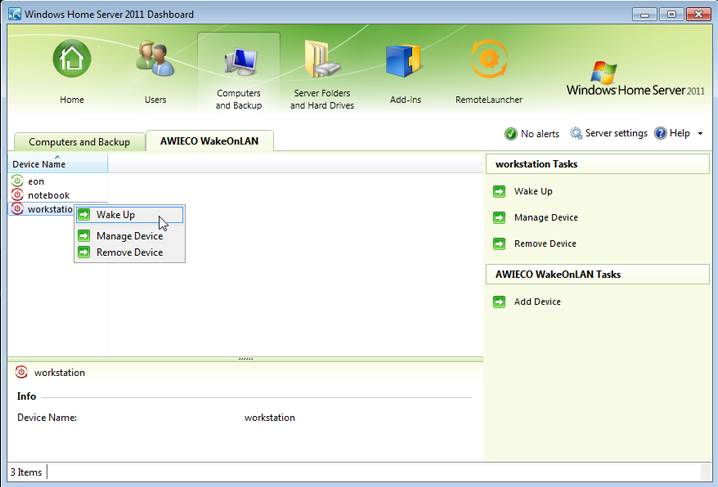Choose Wake Up from the context menu
This screenshot has width=718, height=487.
(x=130, y=215)
